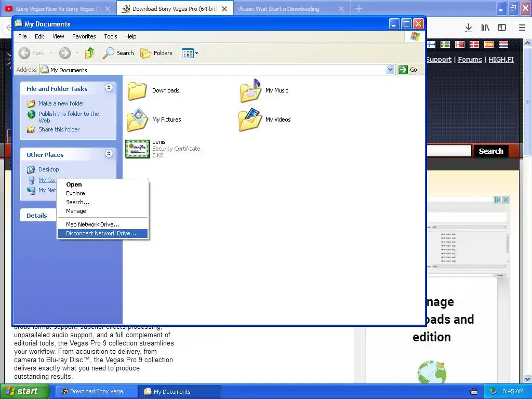The height and width of the screenshot is (399, 532).
Task: Click the keyboard icon in system tray
Action: coord(474,392)
